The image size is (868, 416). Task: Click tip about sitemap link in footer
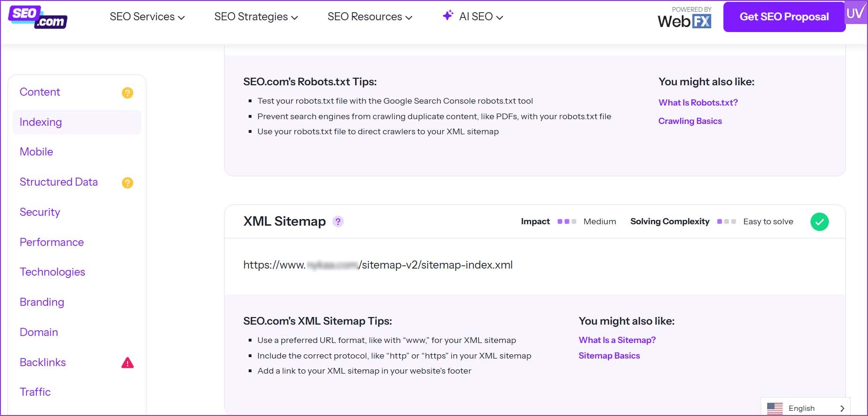pos(364,371)
